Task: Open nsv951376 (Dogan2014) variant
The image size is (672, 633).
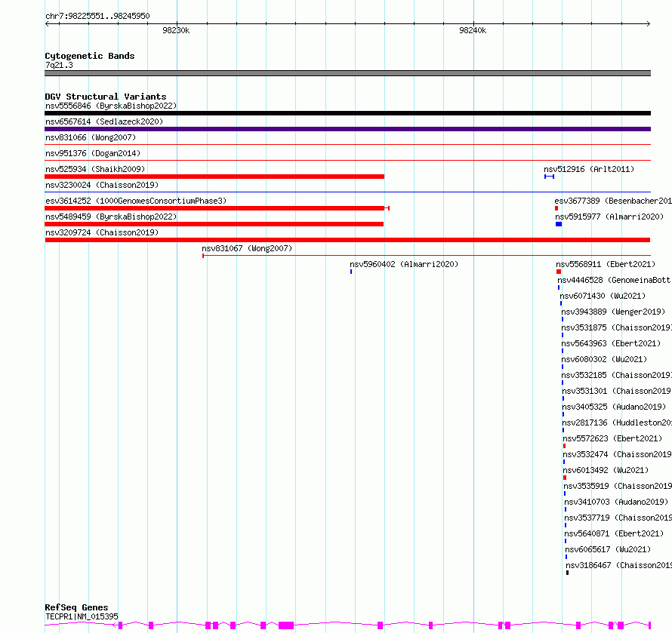Action: (93, 153)
